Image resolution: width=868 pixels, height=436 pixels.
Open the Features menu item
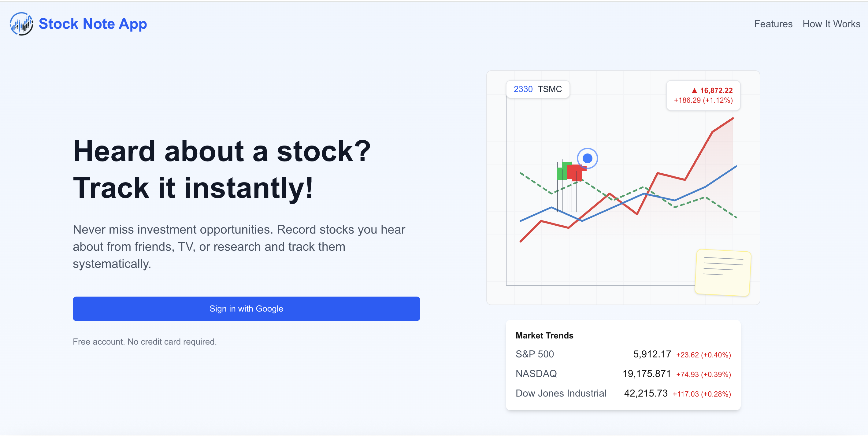pos(773,24)
